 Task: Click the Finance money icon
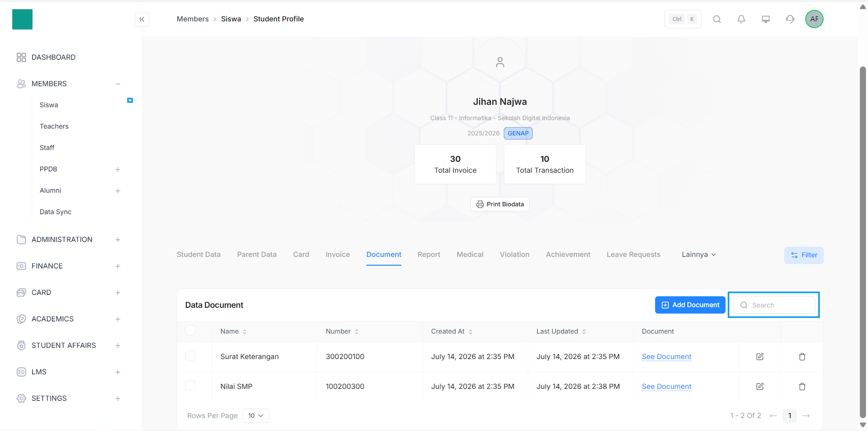tap(21, 266)
